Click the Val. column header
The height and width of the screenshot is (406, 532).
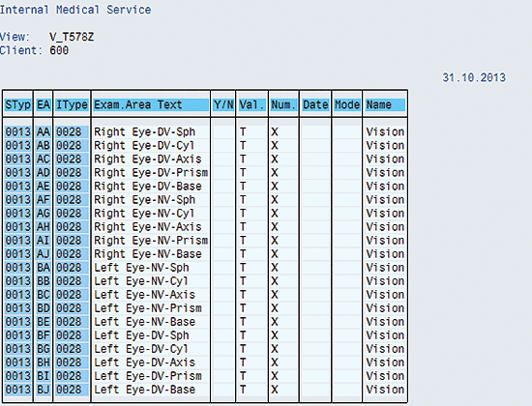coord(252,104)
